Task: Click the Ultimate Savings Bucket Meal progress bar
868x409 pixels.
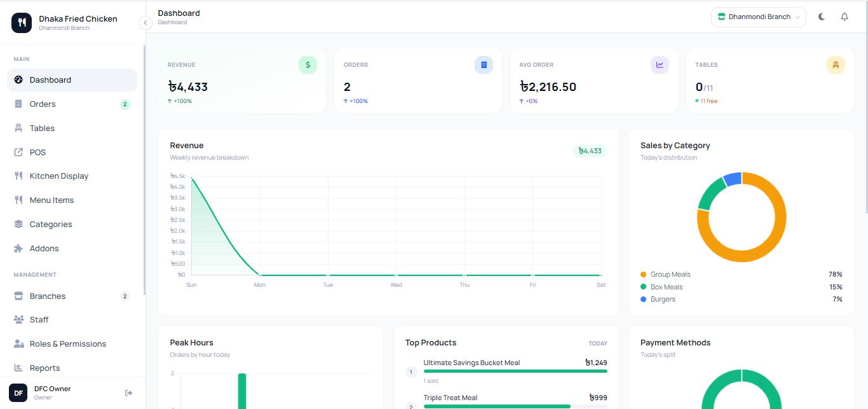Action: (x=515, y=371)
